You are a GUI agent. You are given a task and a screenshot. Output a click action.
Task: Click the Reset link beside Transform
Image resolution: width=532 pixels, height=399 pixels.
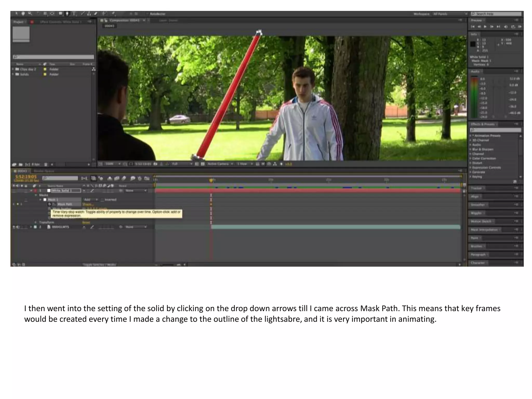[86, 223]
